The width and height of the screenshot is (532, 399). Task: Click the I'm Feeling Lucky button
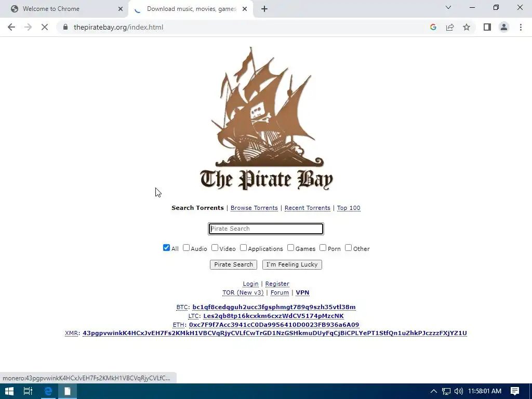click(292, 264)
